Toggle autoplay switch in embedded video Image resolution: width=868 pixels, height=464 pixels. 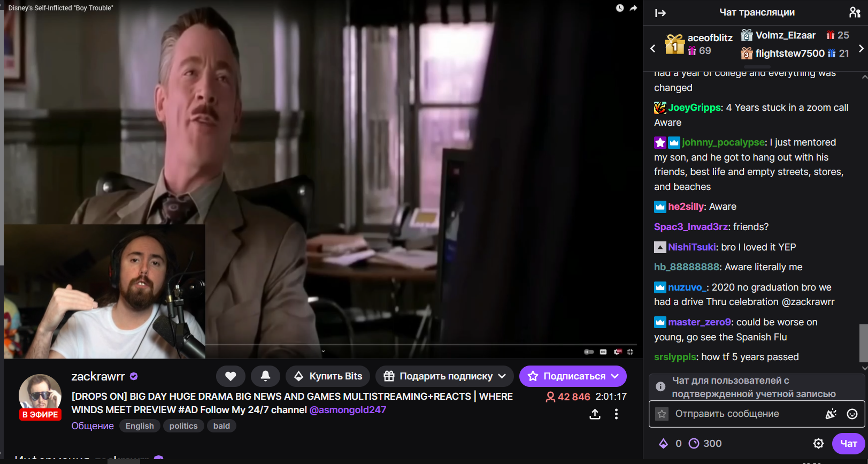point(589,352)
